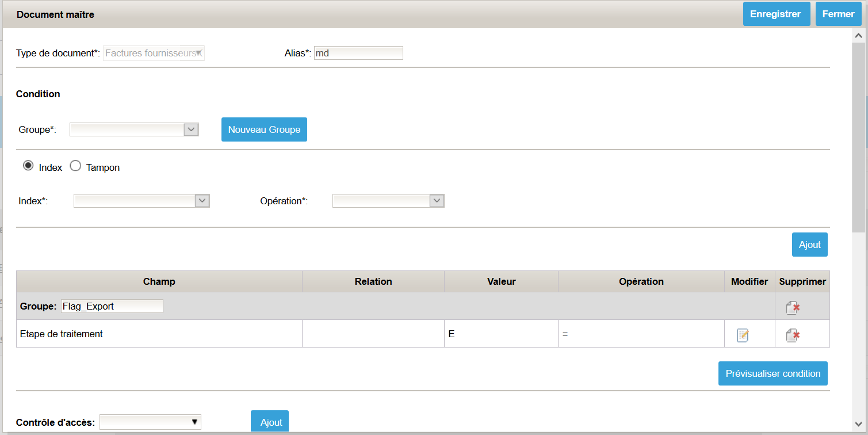Delete the Flag_Export group
Image resolution: width=868 pixels, height=435 pixels.
coord(793,307)
